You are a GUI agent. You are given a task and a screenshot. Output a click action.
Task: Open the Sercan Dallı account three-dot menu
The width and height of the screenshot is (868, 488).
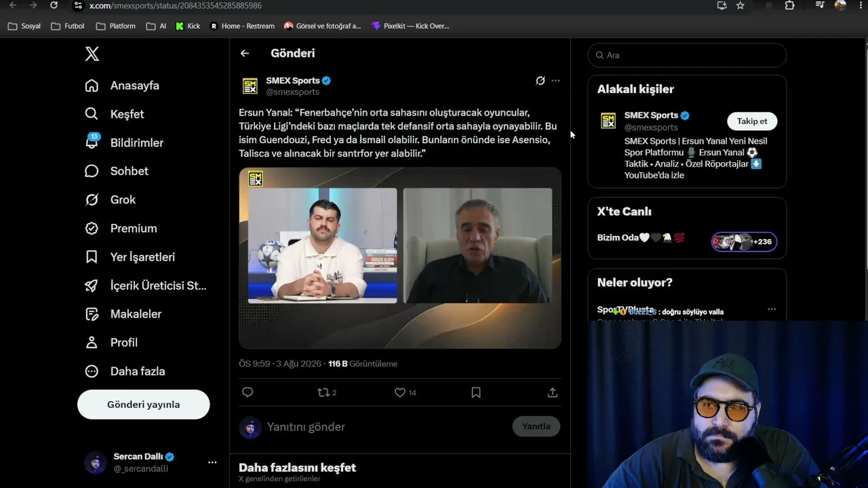pyautogui.click(x=212, y=462)
